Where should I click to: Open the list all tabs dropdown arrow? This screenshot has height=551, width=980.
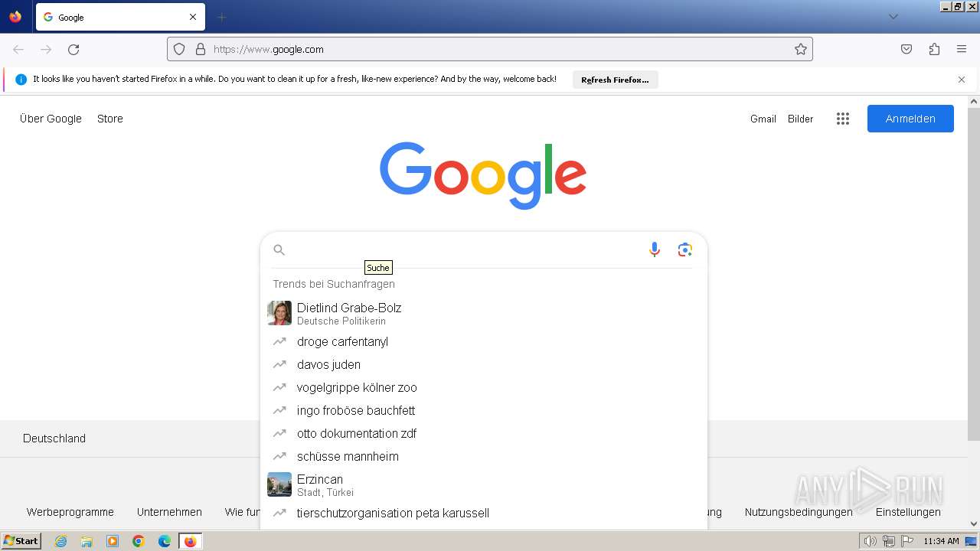click(893, 17)
